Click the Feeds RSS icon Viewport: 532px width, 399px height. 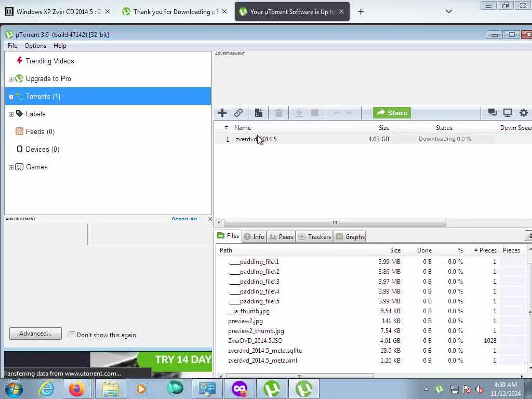(19, 131)
